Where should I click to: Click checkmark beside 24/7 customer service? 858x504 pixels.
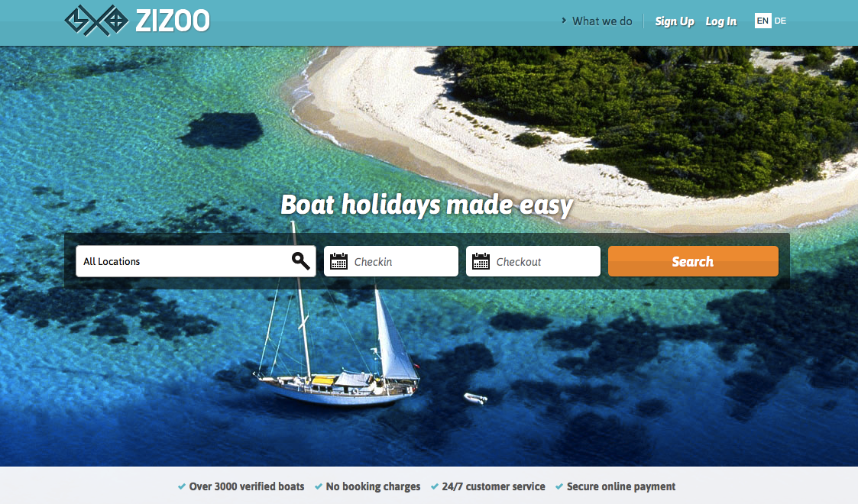435,486
